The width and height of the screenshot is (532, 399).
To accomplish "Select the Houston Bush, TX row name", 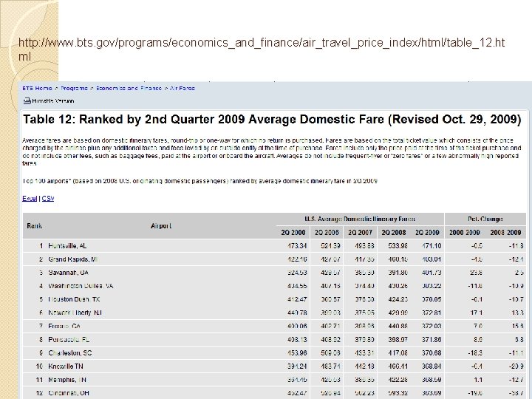I will click(x=74, y=299).
